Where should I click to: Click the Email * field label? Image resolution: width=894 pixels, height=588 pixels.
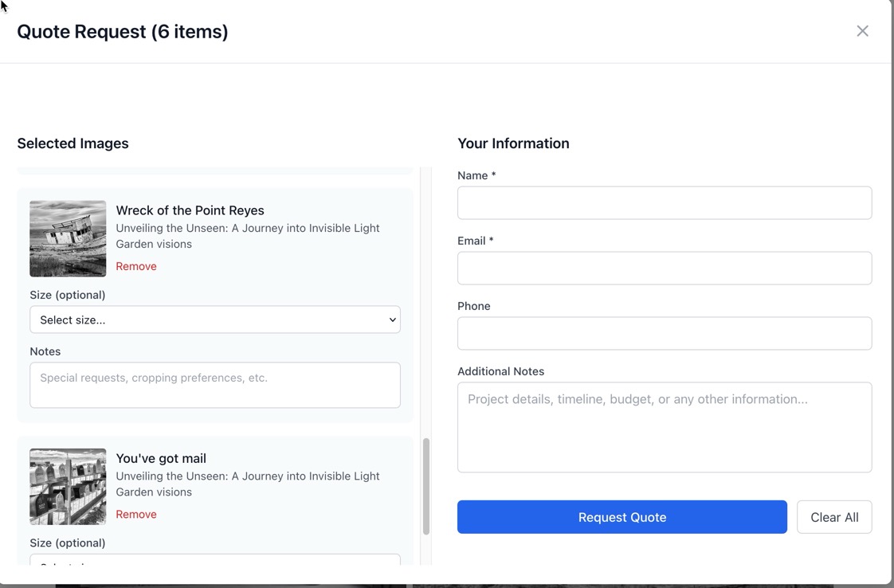click(x=475, y=241)
